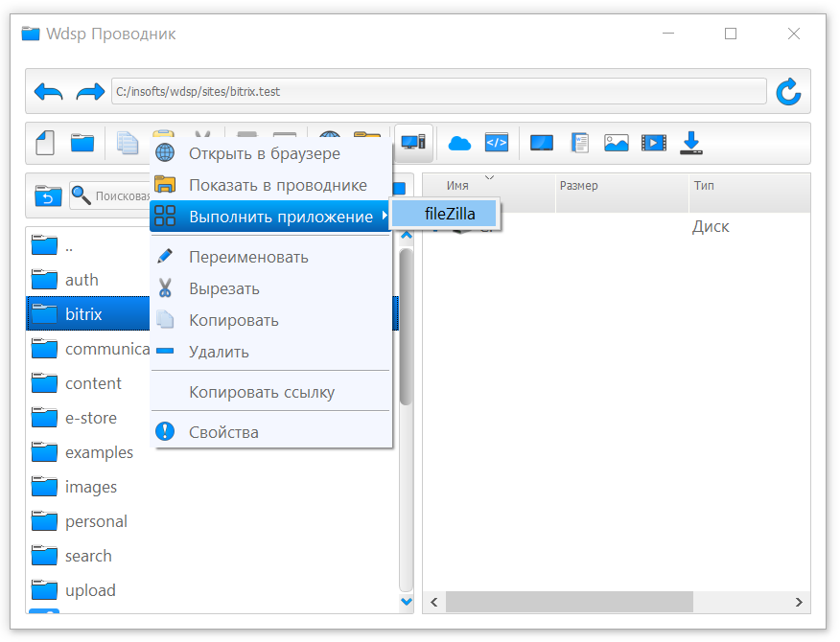
Task: Click the picture toolbar icon
Action: (x=616, y=143)
